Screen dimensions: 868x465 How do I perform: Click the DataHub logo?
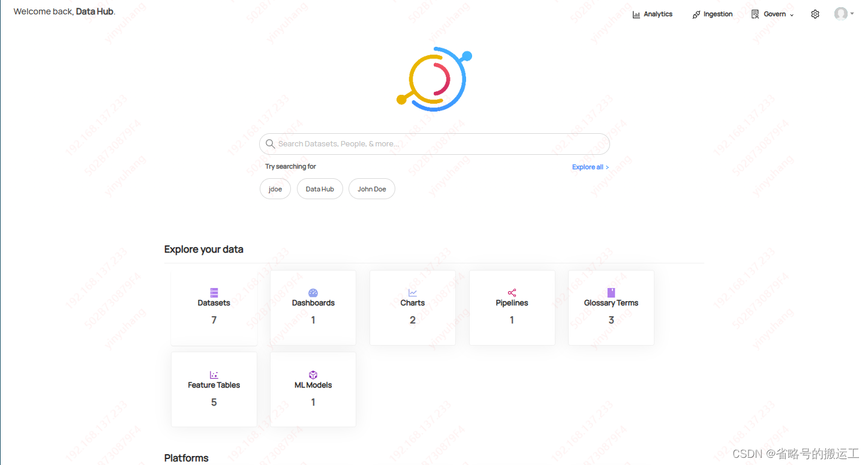pos(434,79)
